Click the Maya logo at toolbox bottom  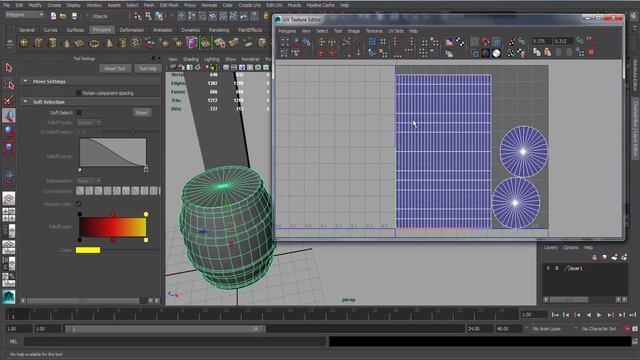tap(9, 297)
